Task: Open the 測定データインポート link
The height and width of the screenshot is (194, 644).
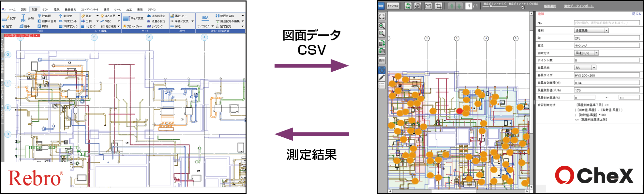Action: click(x=579, y=6)
